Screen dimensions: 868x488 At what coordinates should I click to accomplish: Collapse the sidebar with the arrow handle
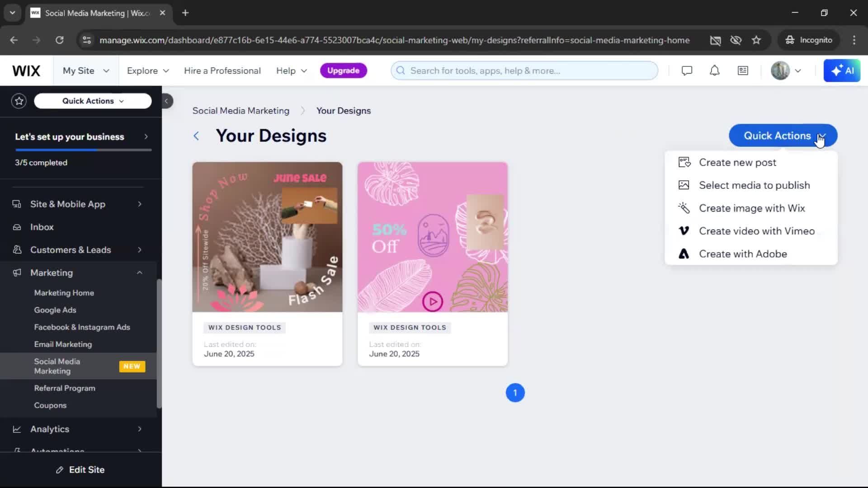pyautogui.click(x=166, y=101)
